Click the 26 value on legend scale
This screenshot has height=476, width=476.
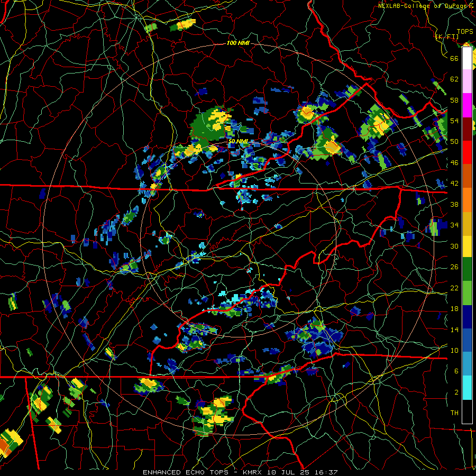click(454, 267)
